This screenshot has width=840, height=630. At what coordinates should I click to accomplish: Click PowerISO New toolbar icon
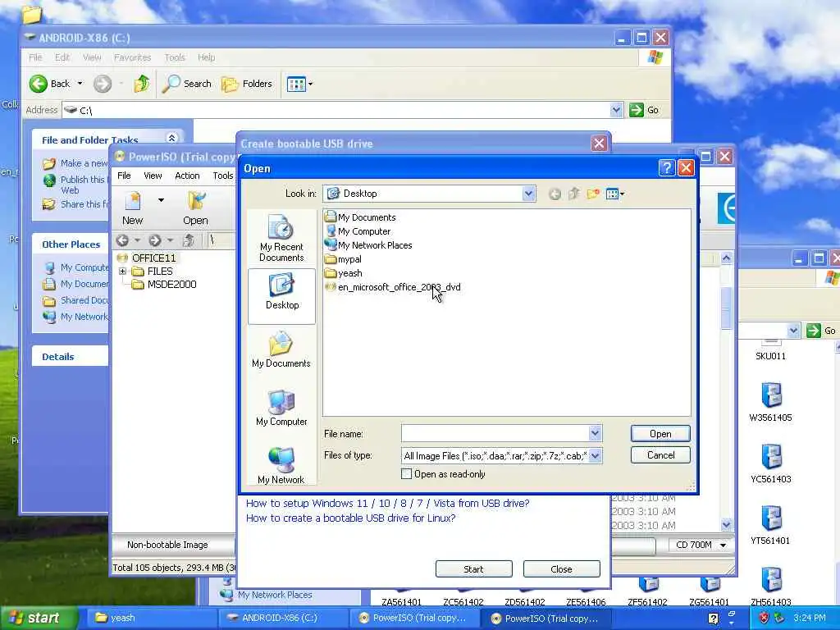coord(132,209)
